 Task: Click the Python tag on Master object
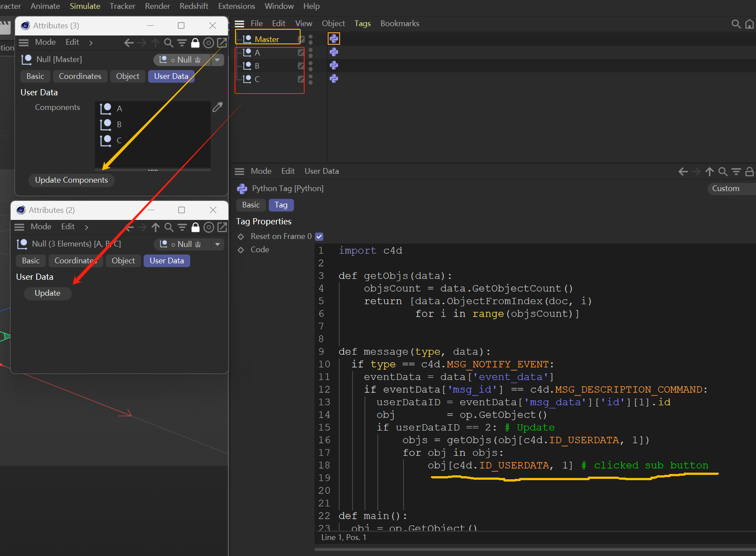pyautogui.click(x=333, y=39)
